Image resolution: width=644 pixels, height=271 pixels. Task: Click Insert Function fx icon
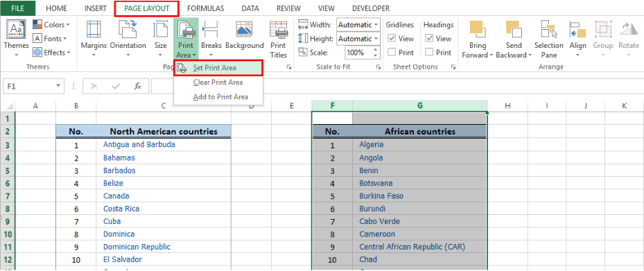pyautogui.click(x=138, y=86)
